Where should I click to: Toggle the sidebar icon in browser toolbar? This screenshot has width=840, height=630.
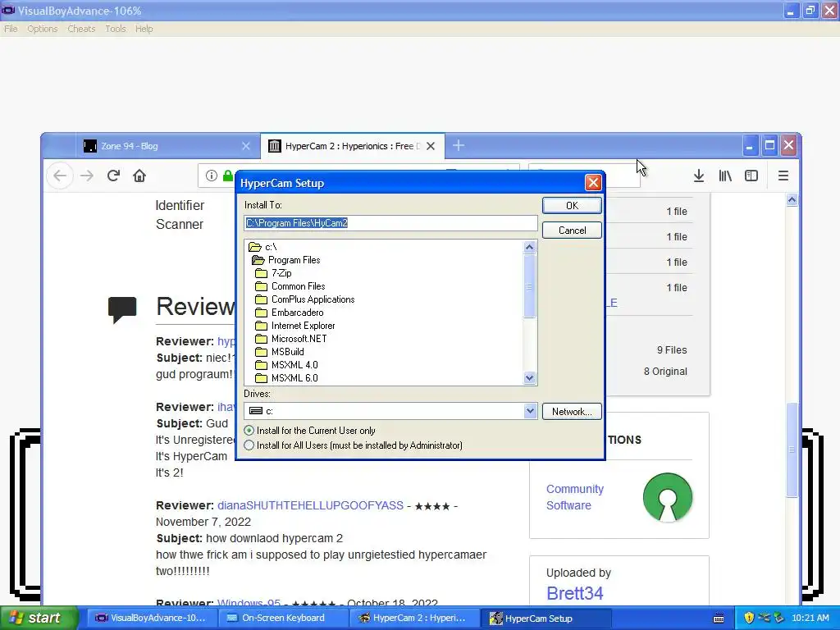[x=751, y=176]
